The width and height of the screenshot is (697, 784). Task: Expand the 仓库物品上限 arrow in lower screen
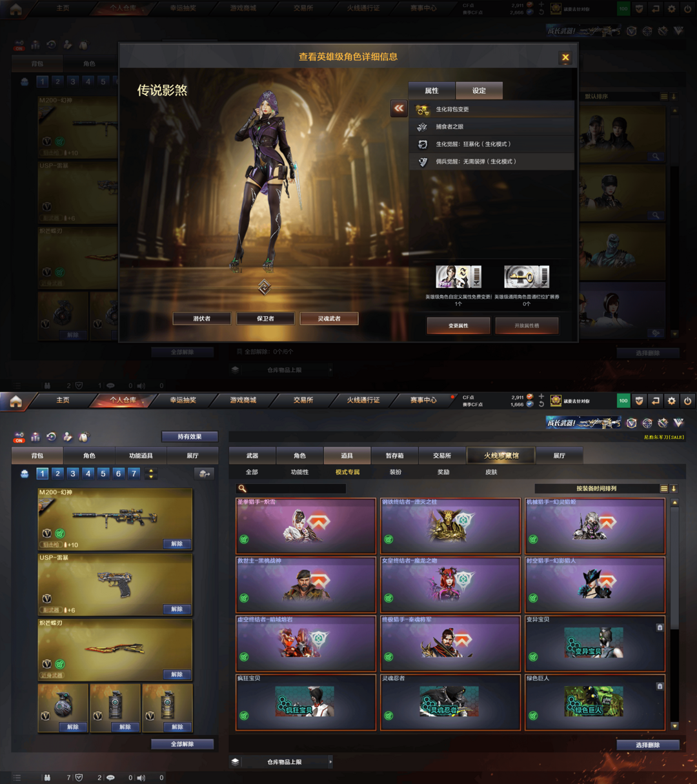pos(330,762)
